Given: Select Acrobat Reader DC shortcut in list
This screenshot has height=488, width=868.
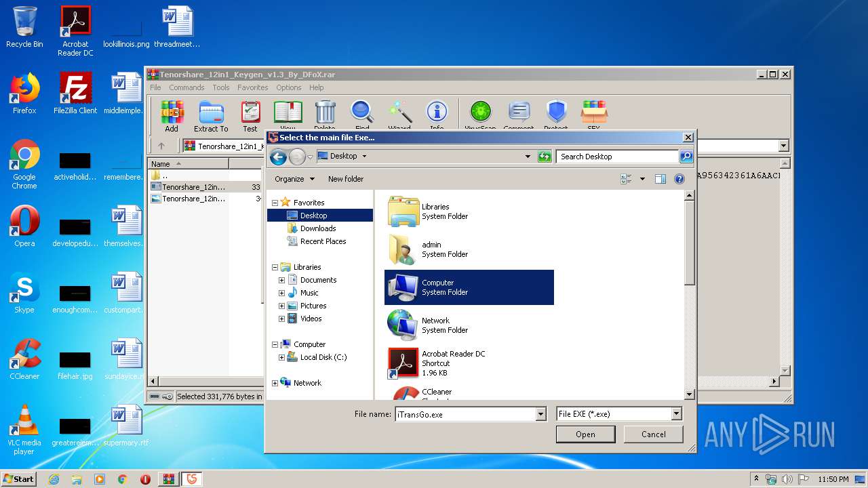Looking at the screenshot, I should [x=469, y=363].
